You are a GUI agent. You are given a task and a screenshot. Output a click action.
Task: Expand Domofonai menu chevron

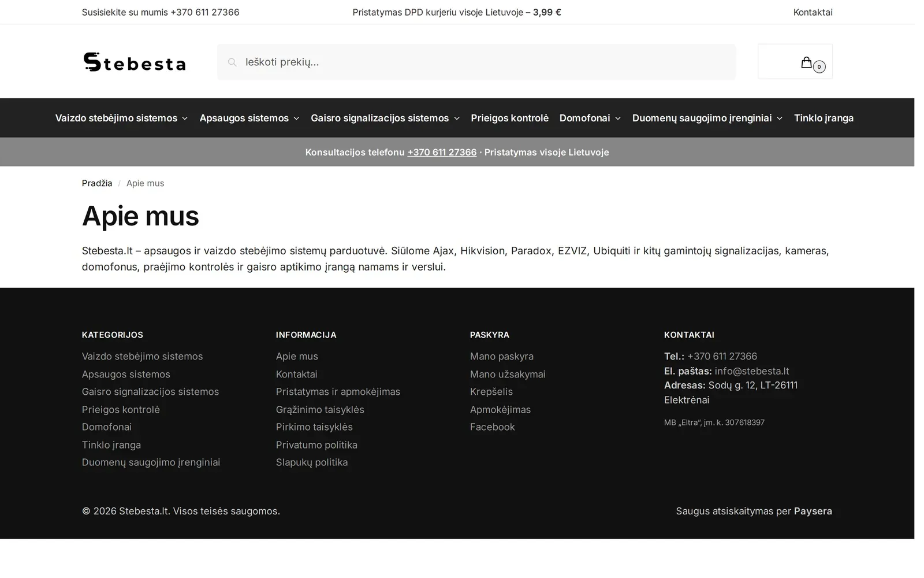pyautogui.click(x=618, y=118)
